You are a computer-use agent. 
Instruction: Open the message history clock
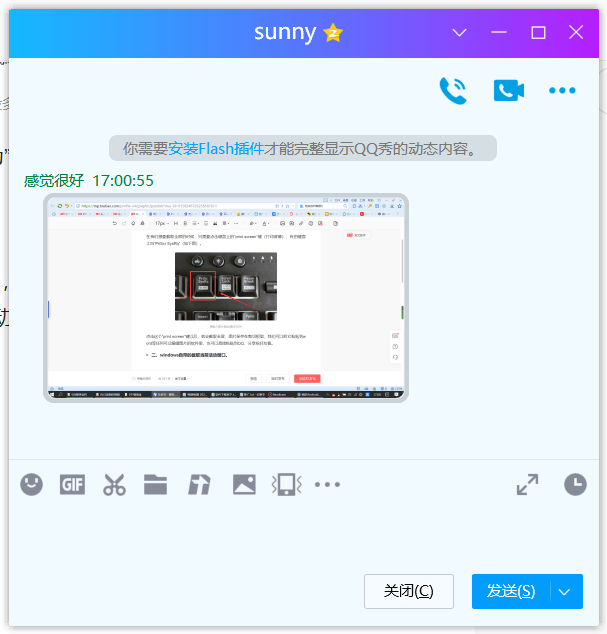(x=575, y=485)
